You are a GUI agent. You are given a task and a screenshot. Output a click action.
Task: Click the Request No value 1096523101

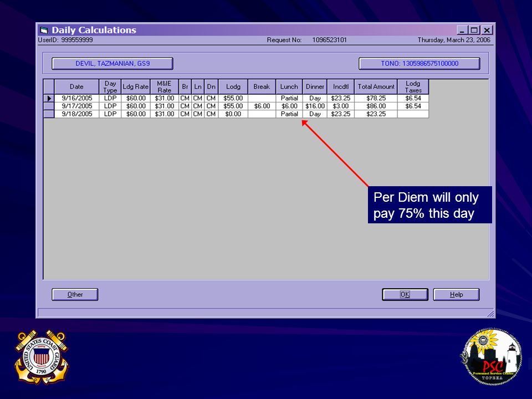329,40
